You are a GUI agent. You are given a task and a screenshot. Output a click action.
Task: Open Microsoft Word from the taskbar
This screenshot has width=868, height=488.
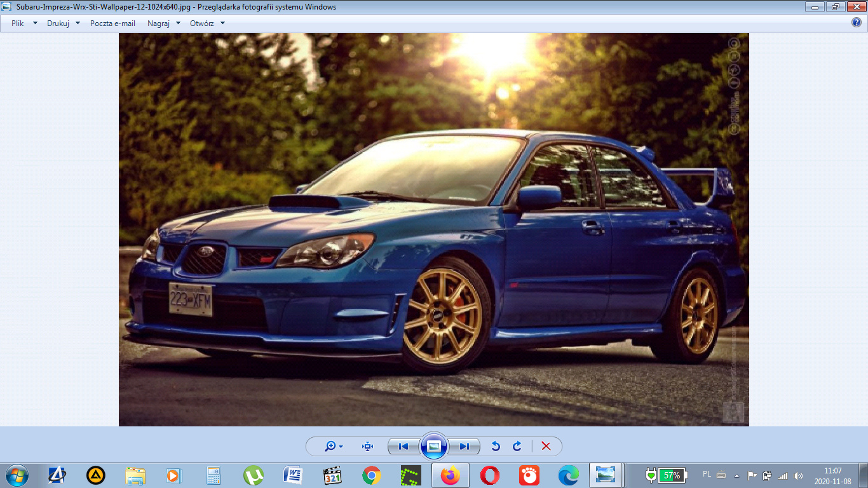(292, 475)
